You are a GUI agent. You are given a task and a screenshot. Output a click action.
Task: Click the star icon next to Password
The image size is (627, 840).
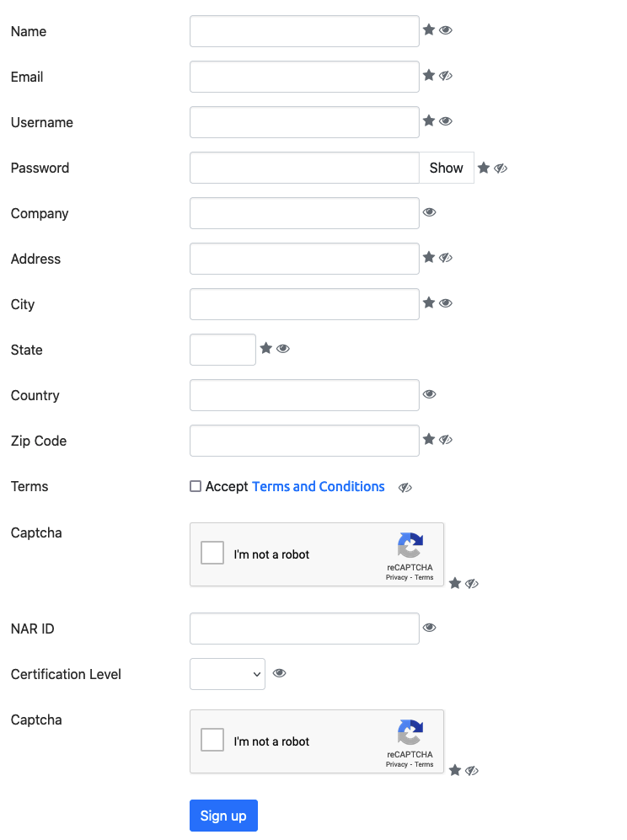tap(484, 168)
